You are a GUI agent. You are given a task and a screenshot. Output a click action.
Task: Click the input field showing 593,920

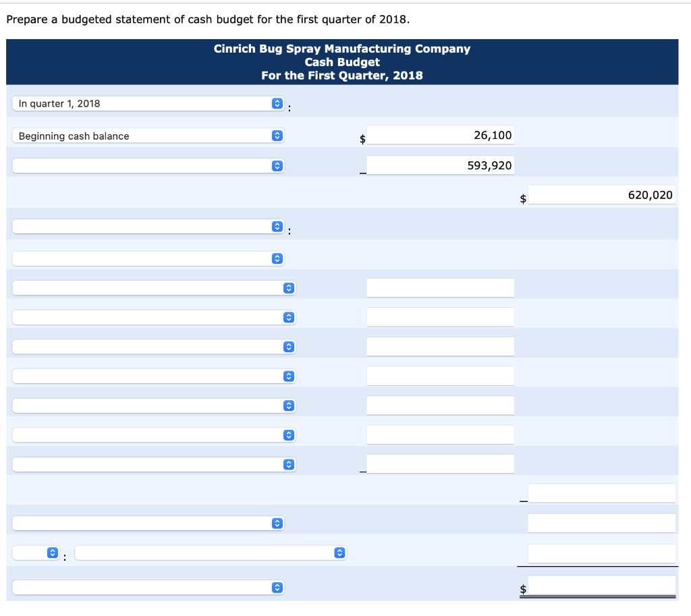[440, 165]
